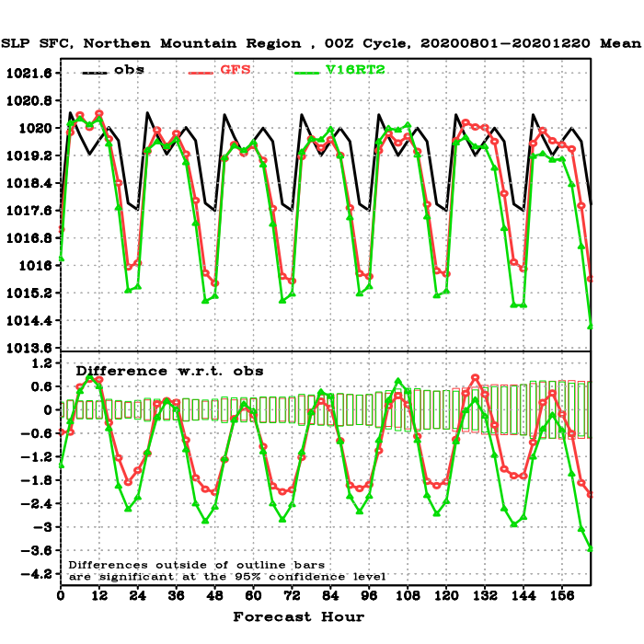
Task: Click the 'Forecast Hour' axis title
Action: click(299, 617)
